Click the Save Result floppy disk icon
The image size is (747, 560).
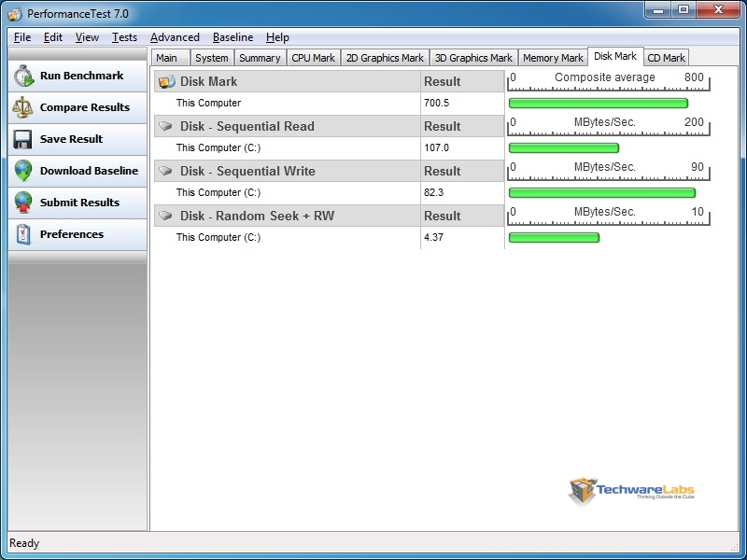[23, 140]
